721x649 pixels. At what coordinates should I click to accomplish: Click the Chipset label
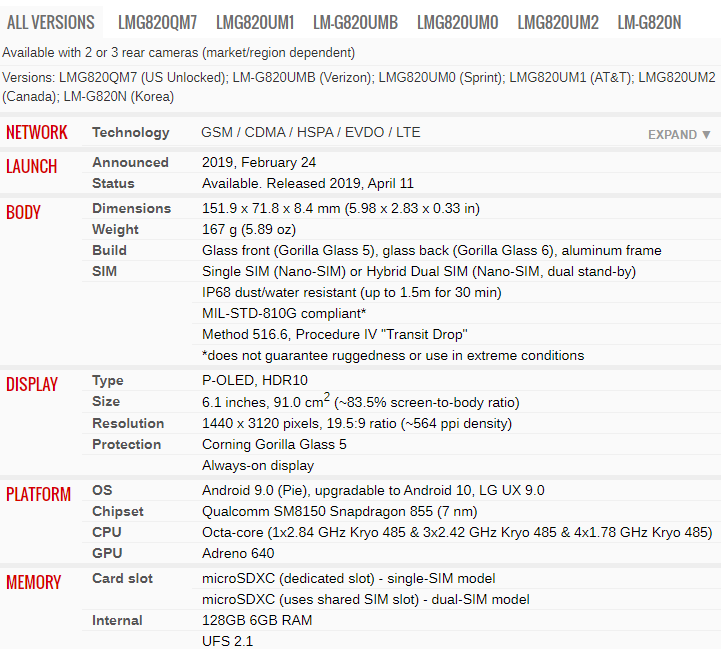[x=118, y=511]
